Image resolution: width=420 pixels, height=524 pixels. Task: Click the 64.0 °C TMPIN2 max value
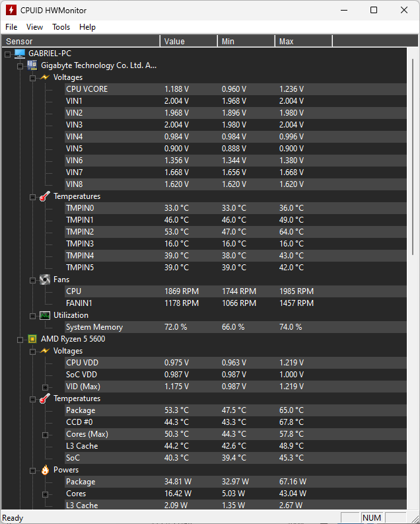(291, 232)
